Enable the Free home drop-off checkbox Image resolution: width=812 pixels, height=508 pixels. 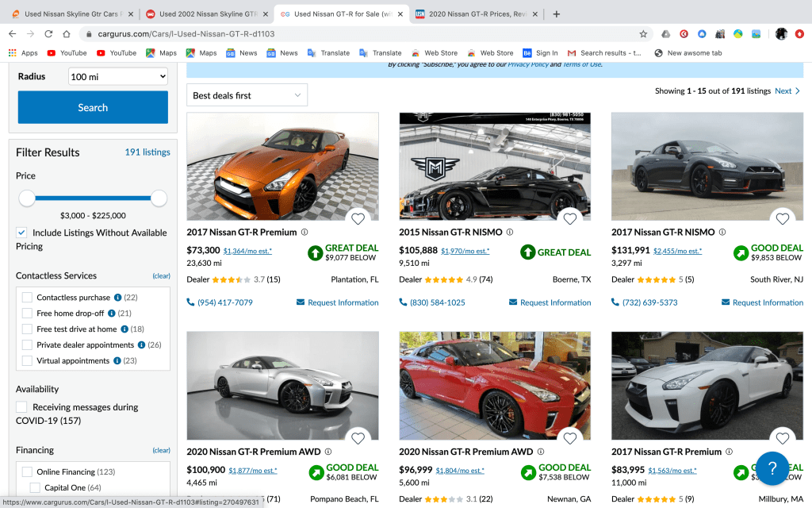click(27, 314)
